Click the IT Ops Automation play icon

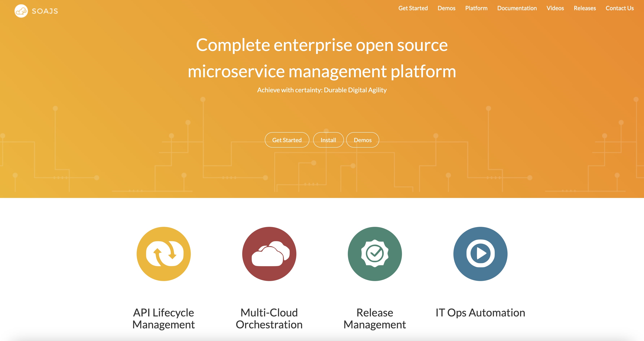480,254
